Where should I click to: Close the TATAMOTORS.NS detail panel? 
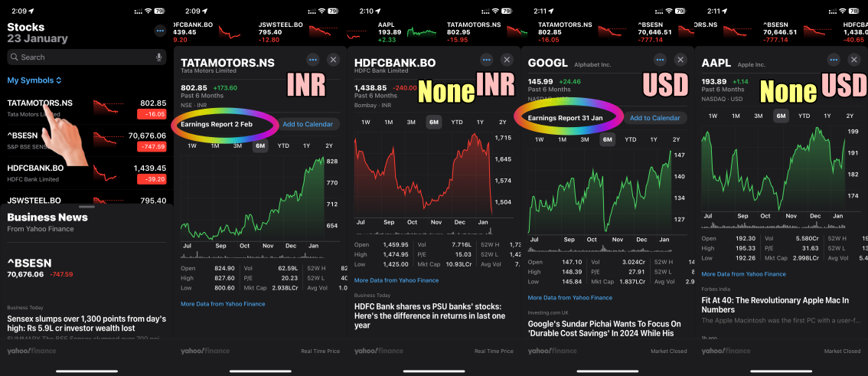tap(333, 60)
